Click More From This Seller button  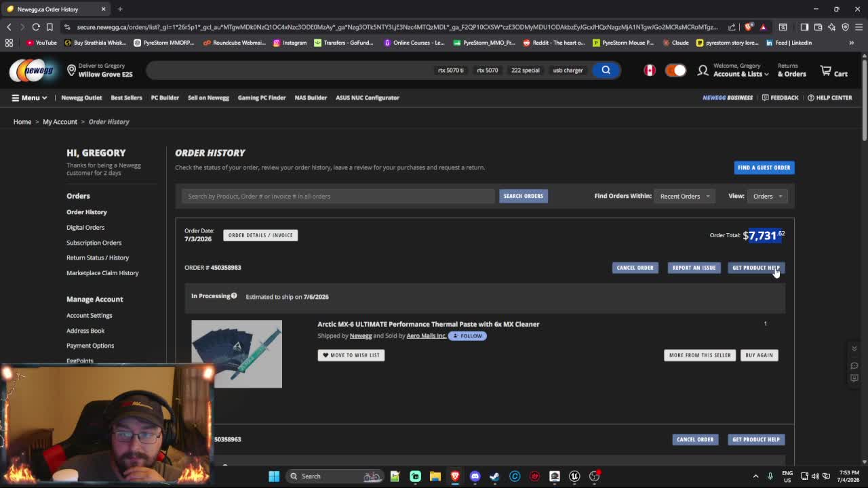[x=700, y=355]
